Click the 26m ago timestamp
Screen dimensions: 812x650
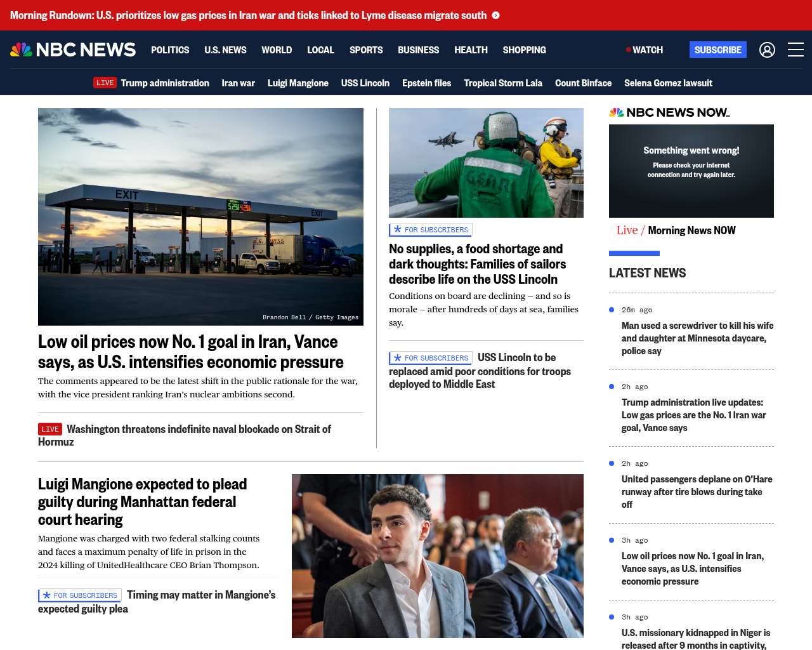pos(637,310)
